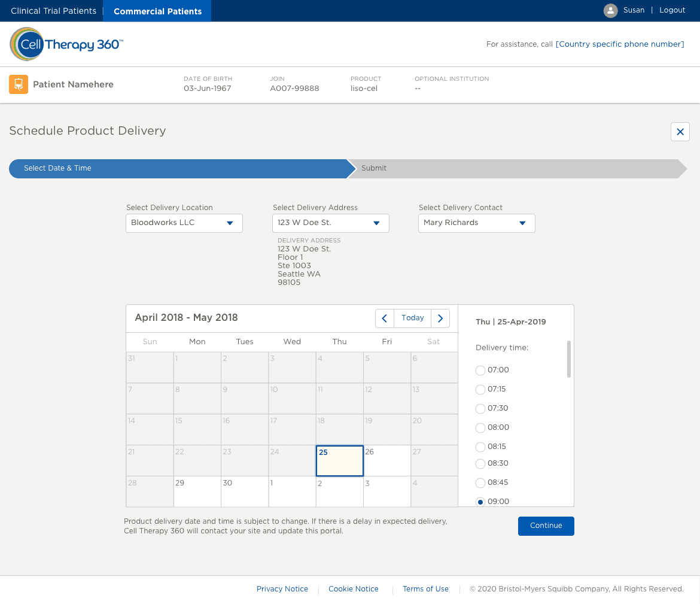Switch to Clinical Trial Patients tab
The width and height of the screenshot is (700, 604).
click(x=54, y=11)
